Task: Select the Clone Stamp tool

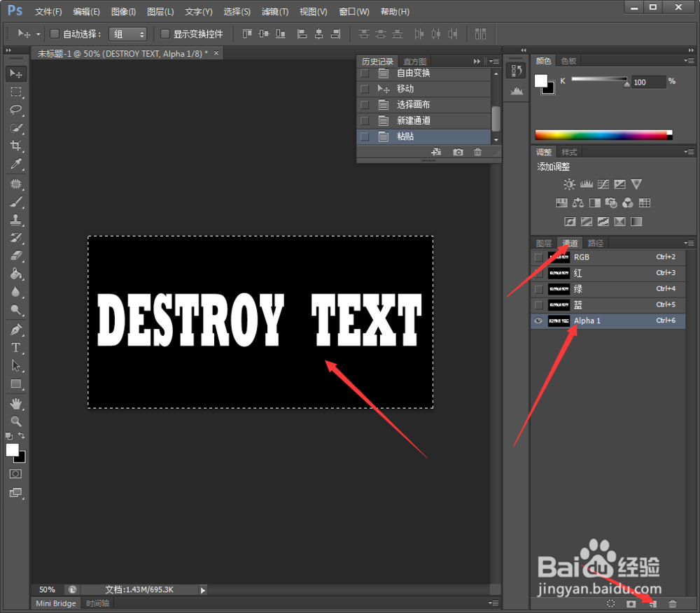Action: [16, 220]
